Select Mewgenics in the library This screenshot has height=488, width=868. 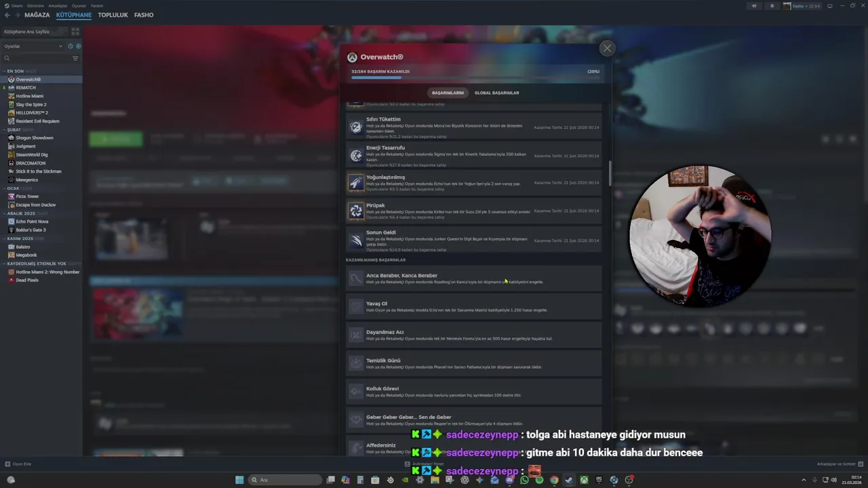coord(41,180)
